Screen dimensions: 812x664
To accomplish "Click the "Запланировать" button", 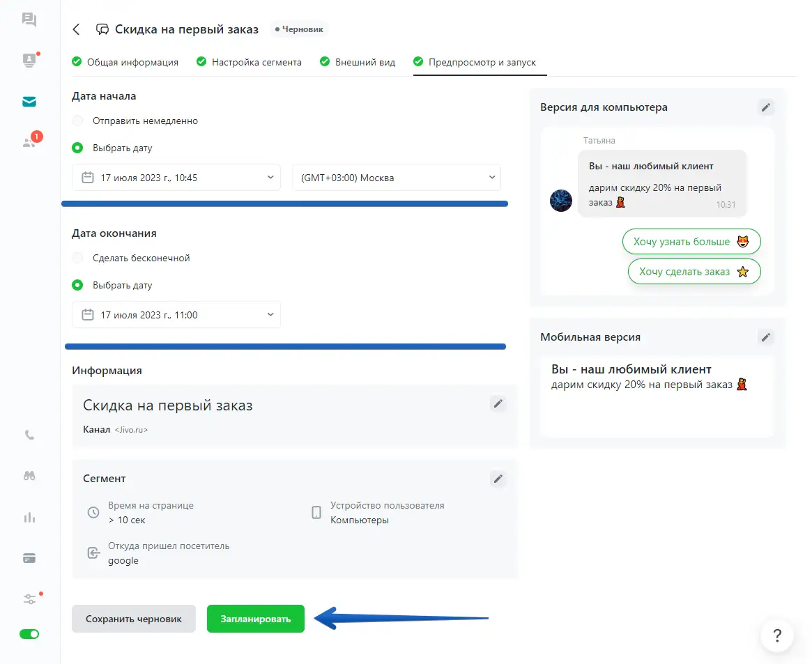I will click(255, 619).
